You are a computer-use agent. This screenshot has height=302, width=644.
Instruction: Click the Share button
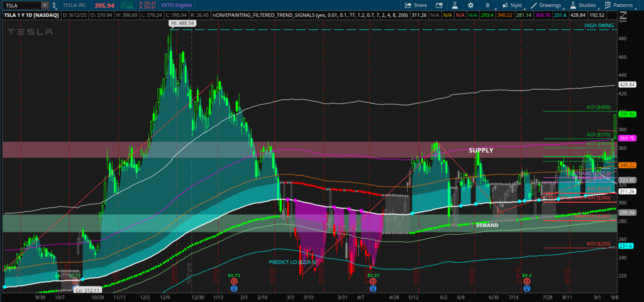click(x=416, y=5)
